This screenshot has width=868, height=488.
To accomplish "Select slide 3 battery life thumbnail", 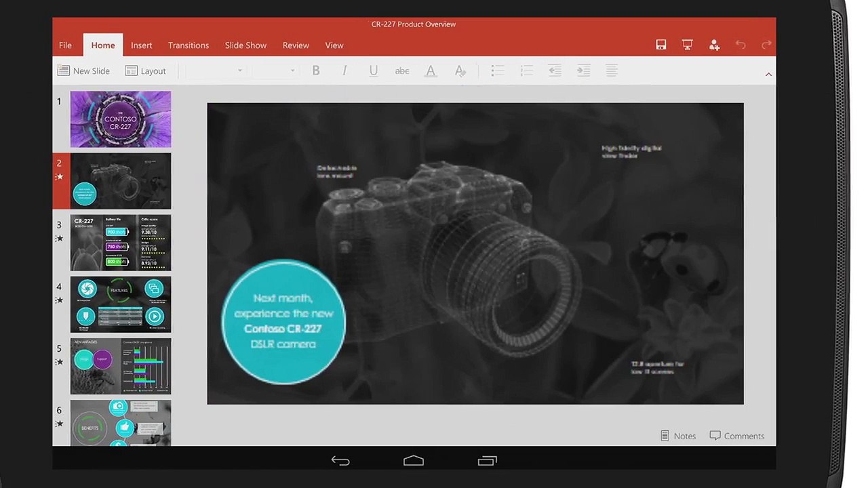I will click(121, 243).
